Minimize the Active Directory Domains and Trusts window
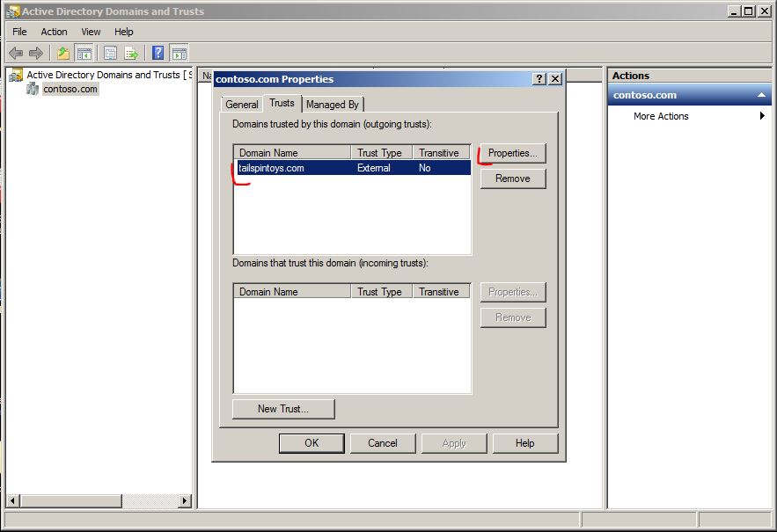Viewport: 777px width, 532px height. point(735,11)
